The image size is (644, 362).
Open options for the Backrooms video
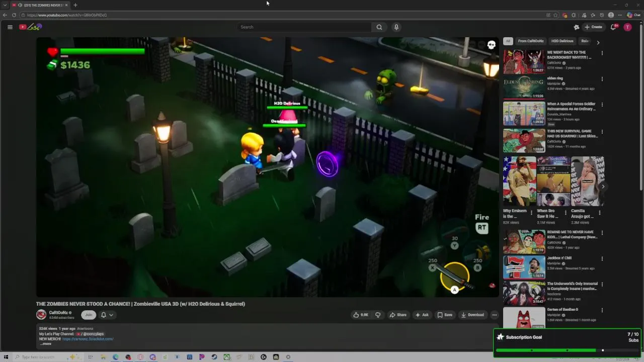(602, 53)
